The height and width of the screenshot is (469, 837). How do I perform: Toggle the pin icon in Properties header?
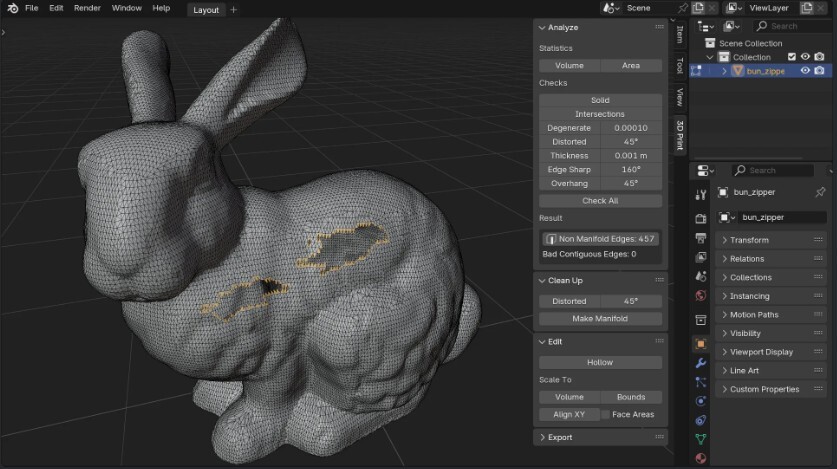click(x=820, y=192)
